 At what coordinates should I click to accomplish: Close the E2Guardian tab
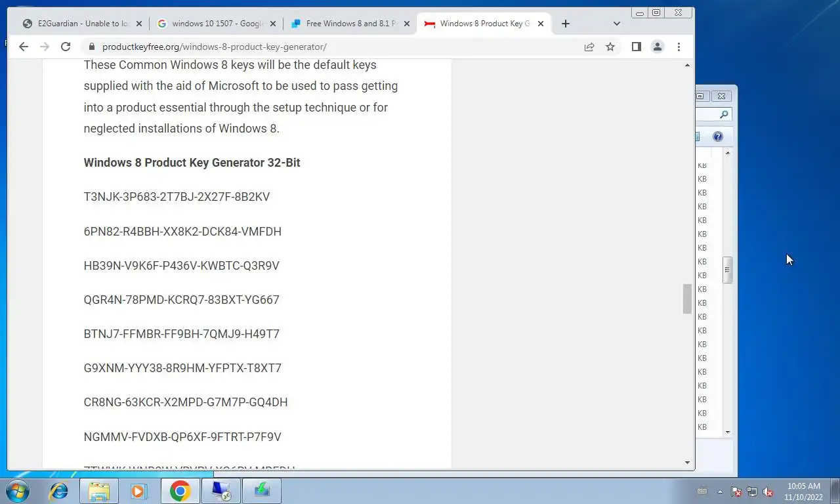pos(138,24)
